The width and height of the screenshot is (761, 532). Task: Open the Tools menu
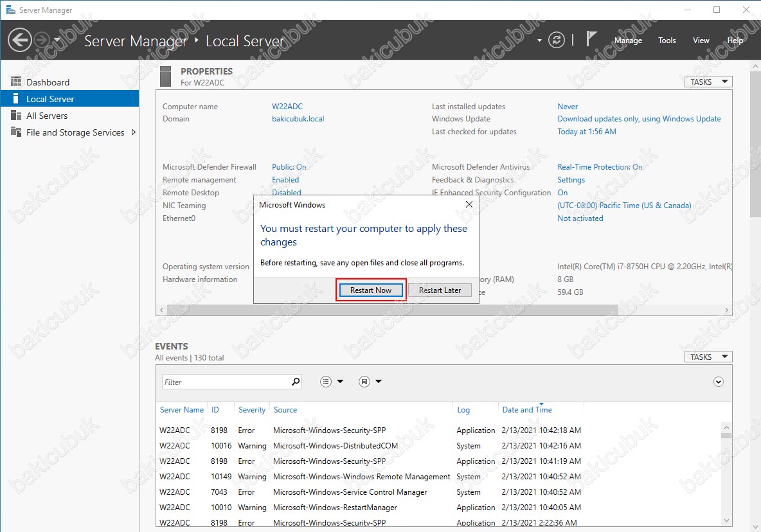tap(667, 40)
